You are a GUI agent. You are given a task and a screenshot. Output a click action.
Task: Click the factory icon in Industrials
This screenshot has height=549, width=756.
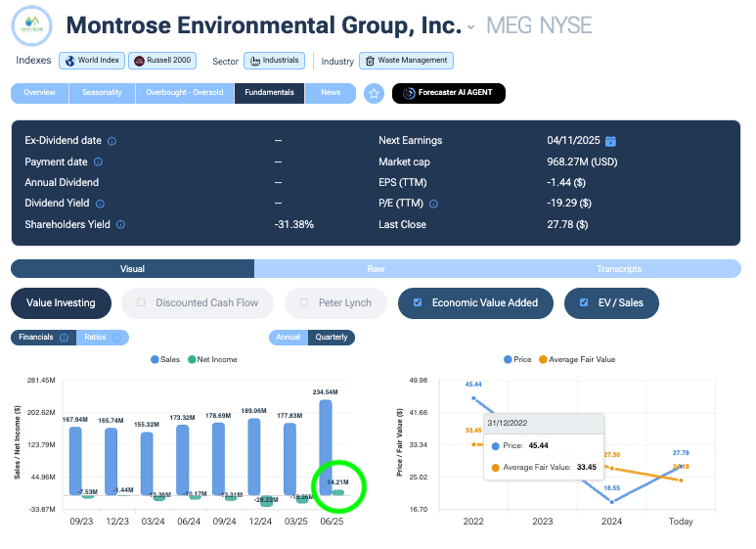tap(255, 61)
